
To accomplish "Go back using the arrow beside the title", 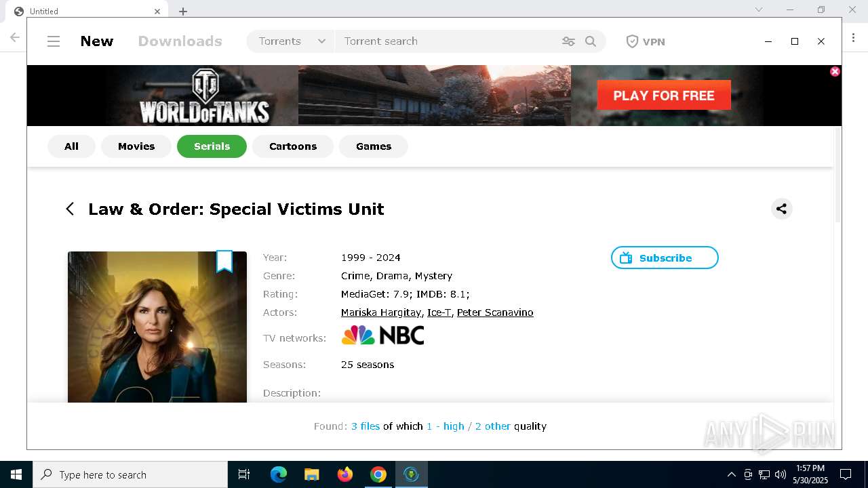I will pyautogui.click(x=70, y=209).
